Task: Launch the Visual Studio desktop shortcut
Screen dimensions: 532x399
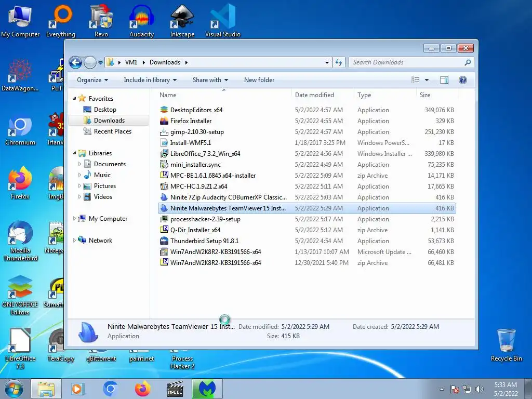Action: [x=222, y=21]
